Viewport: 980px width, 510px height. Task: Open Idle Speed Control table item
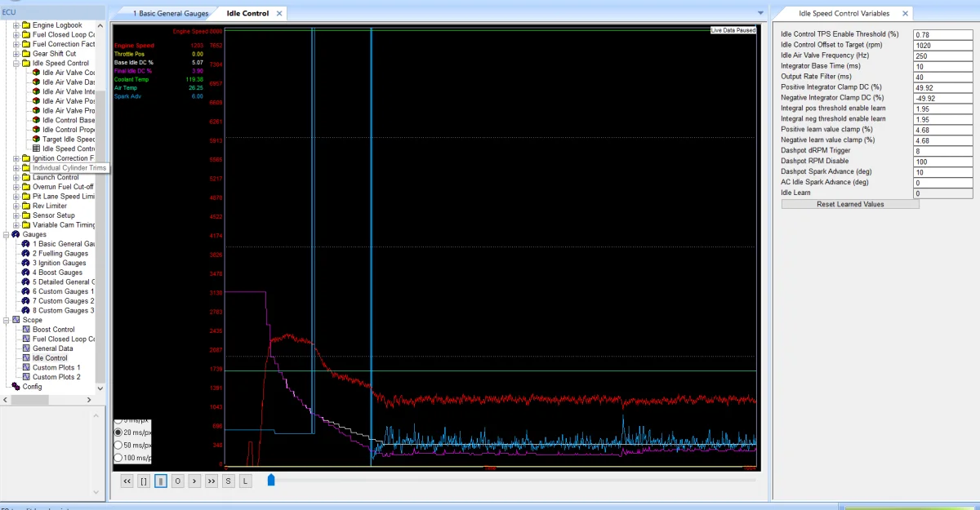point(69,149)
